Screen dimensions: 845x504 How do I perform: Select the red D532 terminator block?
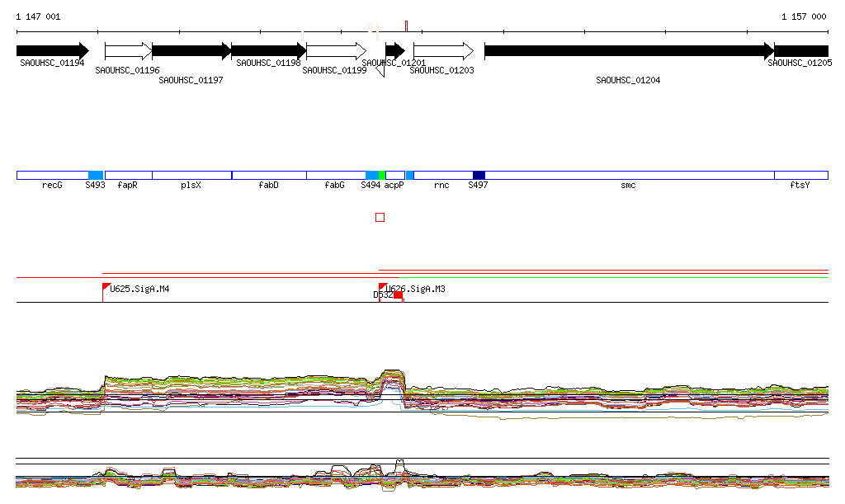(398, 295)
